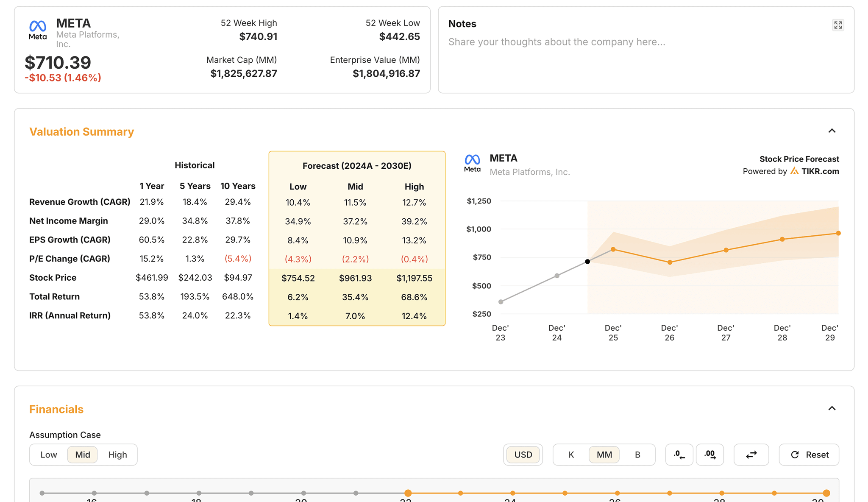Viewport: 868px width, 502px height.
Task: Click the timeline slider dot at year 16
Action: (94, 493)
